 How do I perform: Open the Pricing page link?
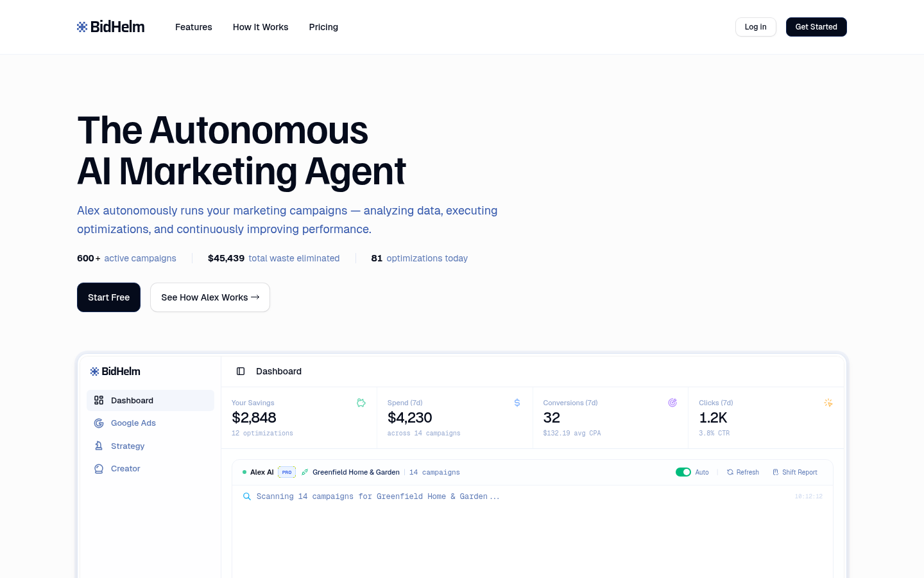point(323,27)
